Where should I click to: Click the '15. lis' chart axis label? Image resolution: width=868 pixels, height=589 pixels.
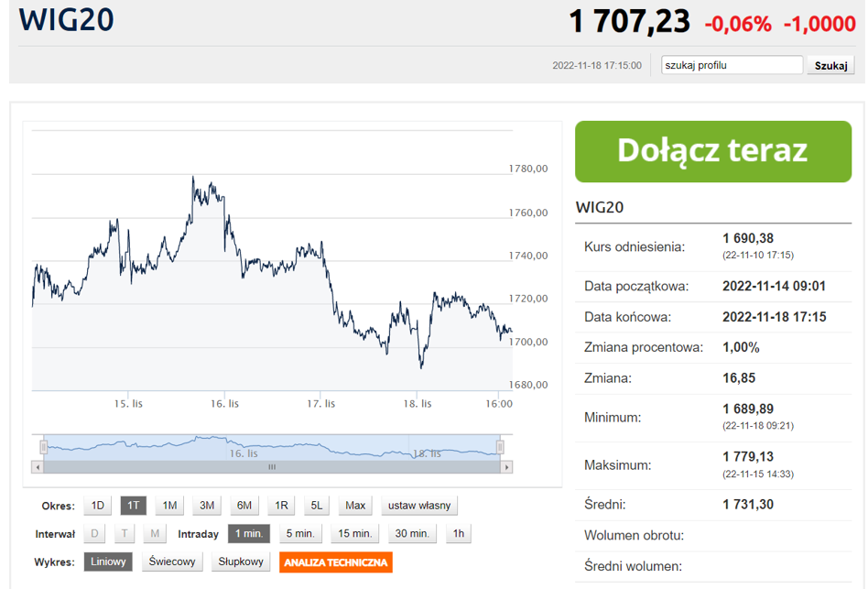click(128, 404)
